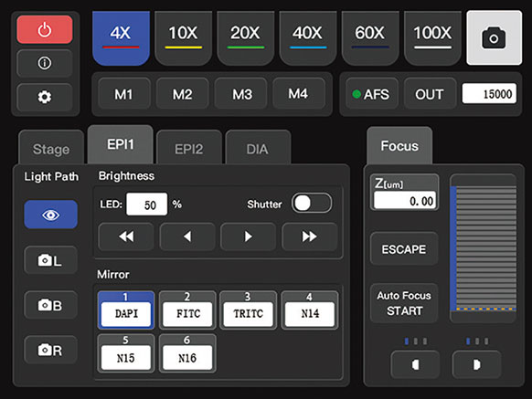The image size is (532, 399).
Task: Switch to the Stage tab
Action: (x=51, y=148)
